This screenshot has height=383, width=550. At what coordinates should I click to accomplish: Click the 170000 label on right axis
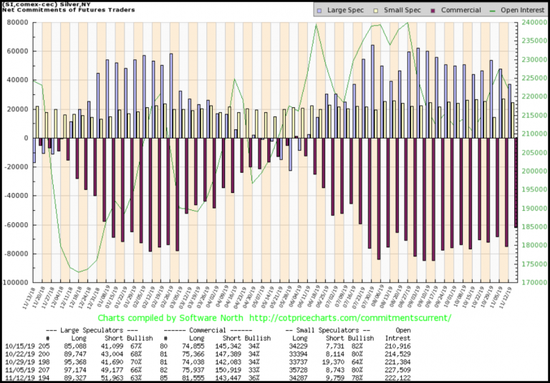pyautogui.click(x=532, y=282)
